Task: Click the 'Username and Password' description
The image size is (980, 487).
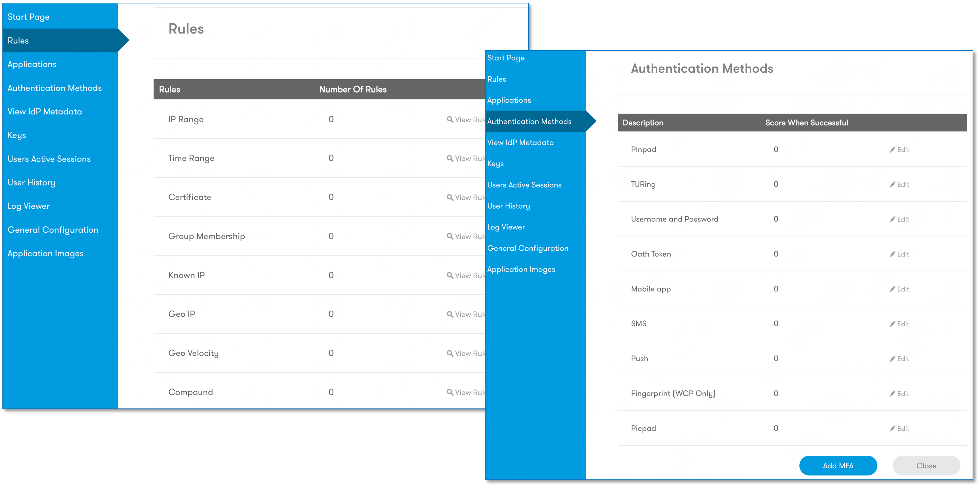Action: tap(674, 219)
